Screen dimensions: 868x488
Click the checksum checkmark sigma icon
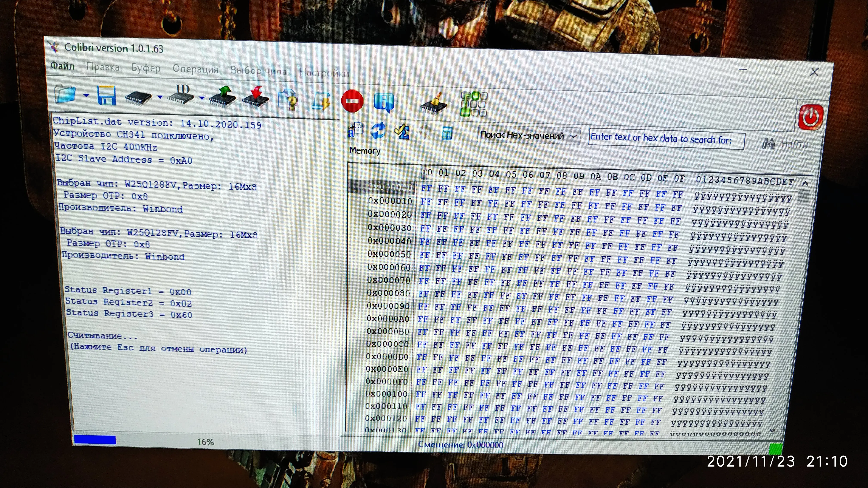tap(402, 132)
